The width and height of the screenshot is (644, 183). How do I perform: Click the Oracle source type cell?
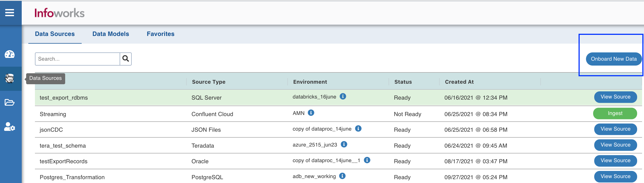(x=200, y=161)
